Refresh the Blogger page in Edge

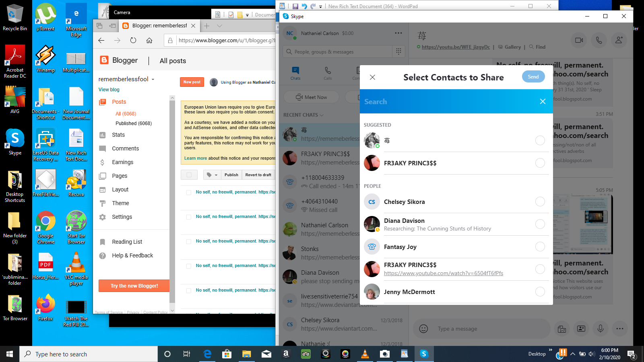click(133, 40)
